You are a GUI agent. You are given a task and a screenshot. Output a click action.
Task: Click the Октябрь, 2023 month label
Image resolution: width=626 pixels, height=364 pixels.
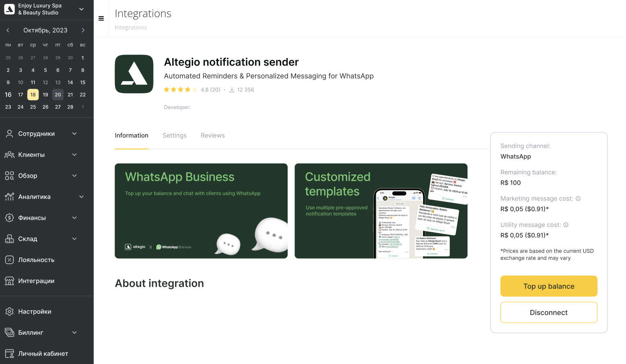(x=45, y=30)
